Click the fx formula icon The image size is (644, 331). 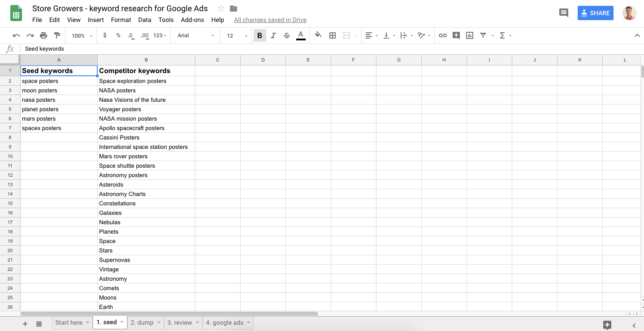click(x=10, y=49)
